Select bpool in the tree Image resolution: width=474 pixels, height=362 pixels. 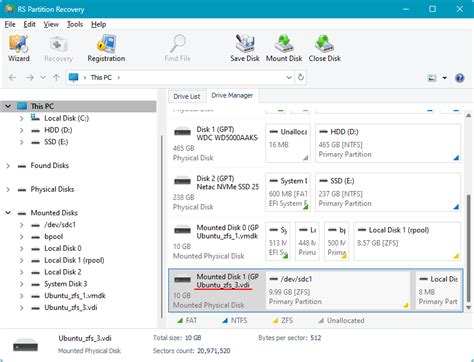pyautogui.click(x=54, y=237)
